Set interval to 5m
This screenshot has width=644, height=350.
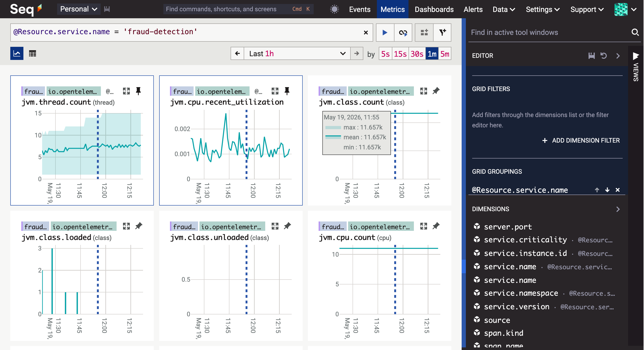tap(445, 54)
